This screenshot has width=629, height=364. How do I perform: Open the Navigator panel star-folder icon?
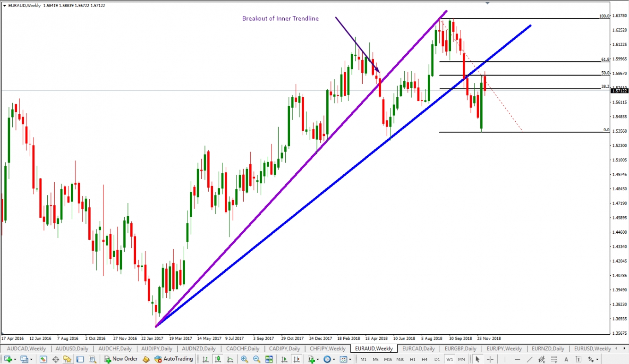[68, 359]
